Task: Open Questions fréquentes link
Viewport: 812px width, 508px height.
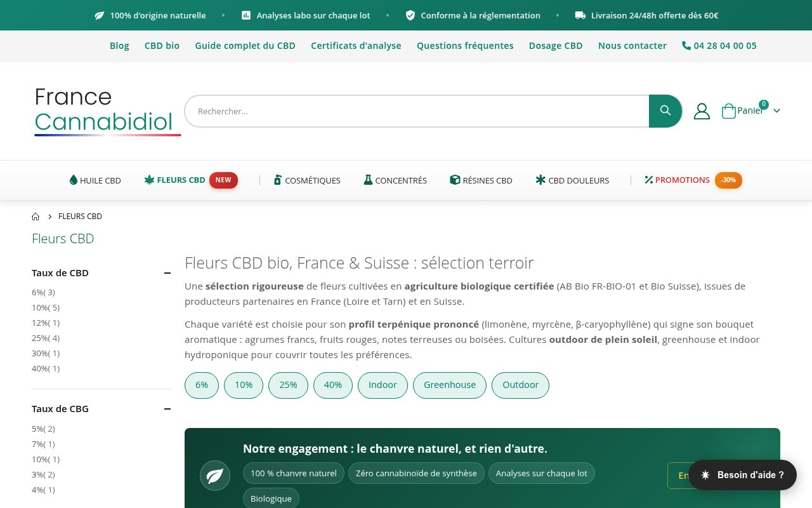Action: 465,46
